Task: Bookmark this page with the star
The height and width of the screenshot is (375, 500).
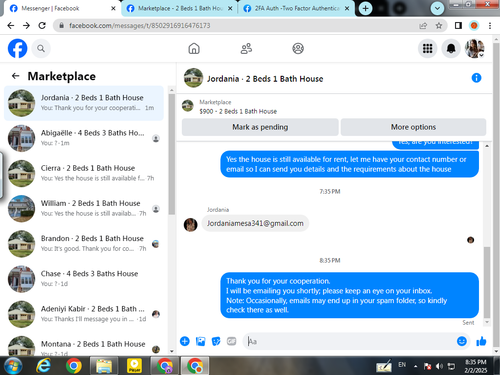Action: [439, 26]
